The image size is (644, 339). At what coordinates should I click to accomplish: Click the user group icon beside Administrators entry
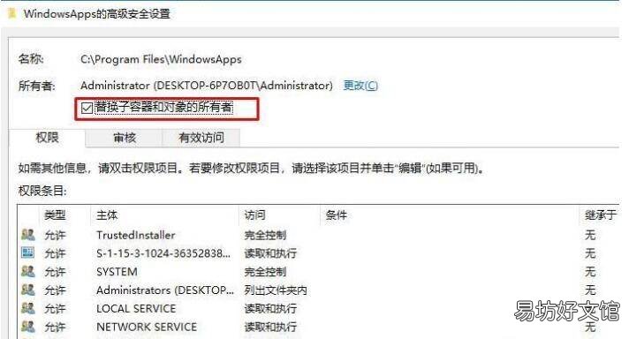pyautogui.click(x=28, y=290)
